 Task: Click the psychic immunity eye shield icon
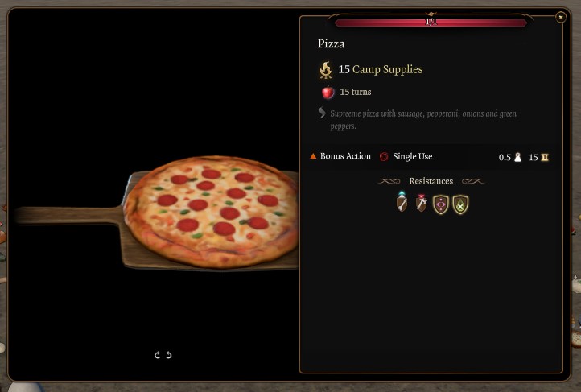tap(440, 204)
